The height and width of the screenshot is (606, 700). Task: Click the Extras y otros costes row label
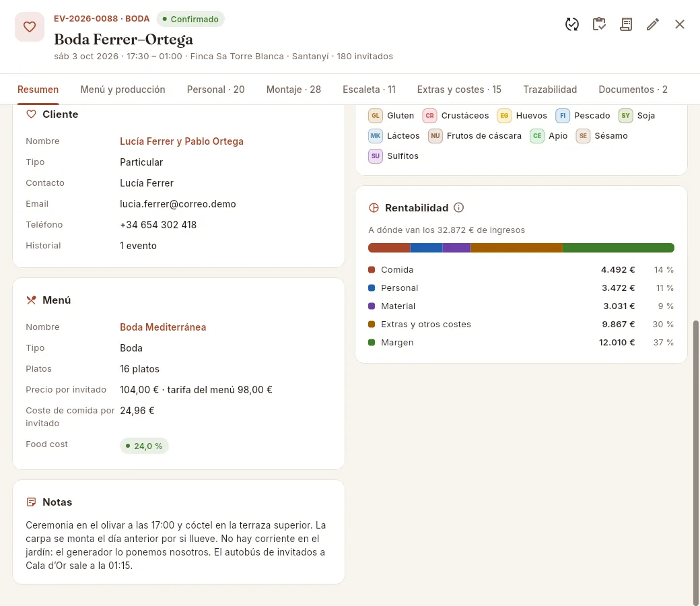pyautogui.click(x=426, y=325)
